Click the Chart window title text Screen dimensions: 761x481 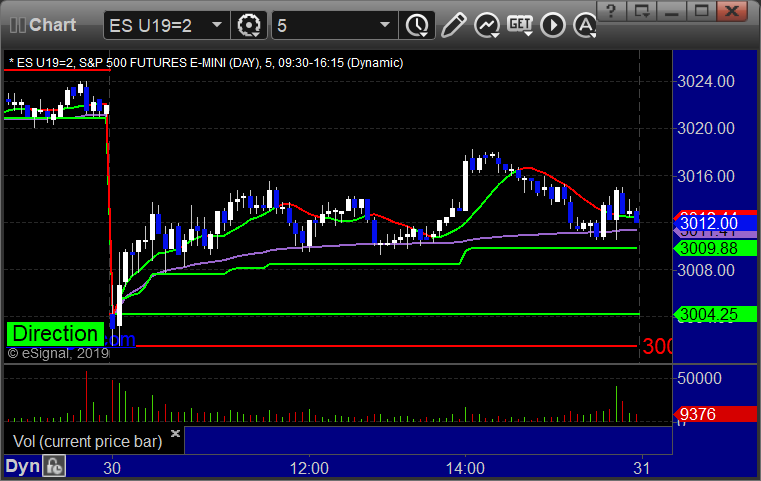point(52,25)
